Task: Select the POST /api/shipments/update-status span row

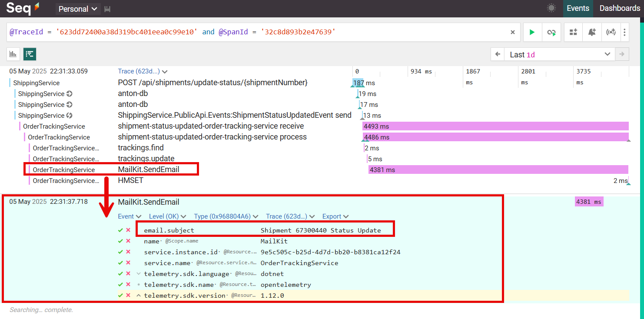Action: [212, 83]
